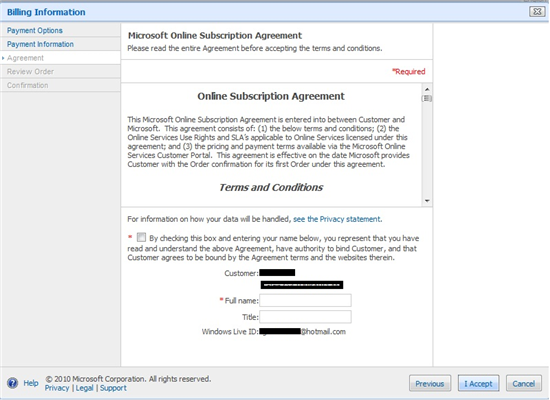Cancel the billing wizard
Viewport: 550px width, 400px height.
524,383
